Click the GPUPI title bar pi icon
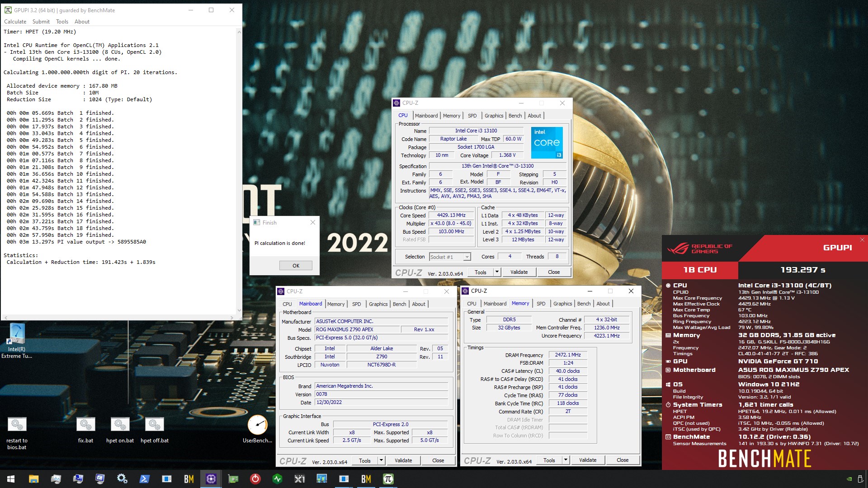The height and width of the screenshot is (488, 868). tap(8, 10)
